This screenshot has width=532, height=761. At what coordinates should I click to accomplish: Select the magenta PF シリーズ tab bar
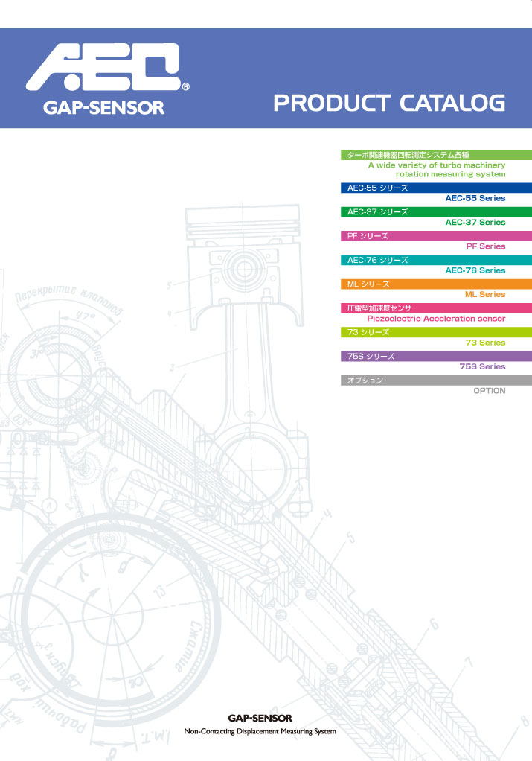(x=435, y=236)
